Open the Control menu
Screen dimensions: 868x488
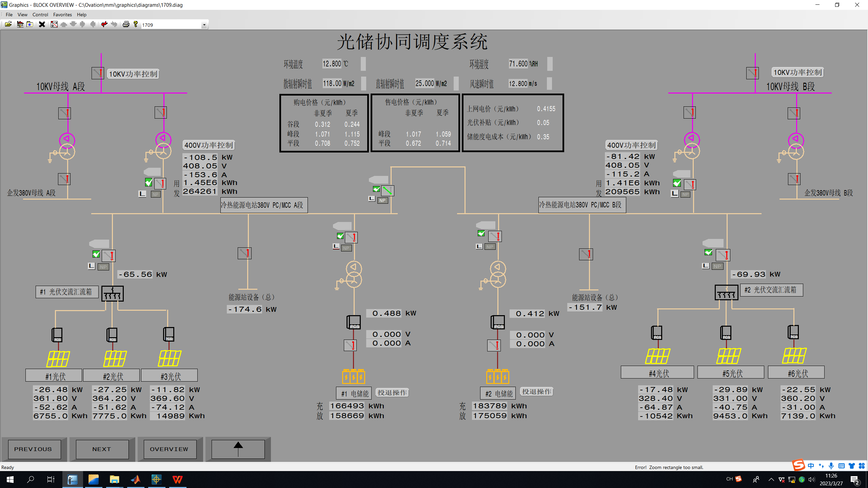coord(40,15)
